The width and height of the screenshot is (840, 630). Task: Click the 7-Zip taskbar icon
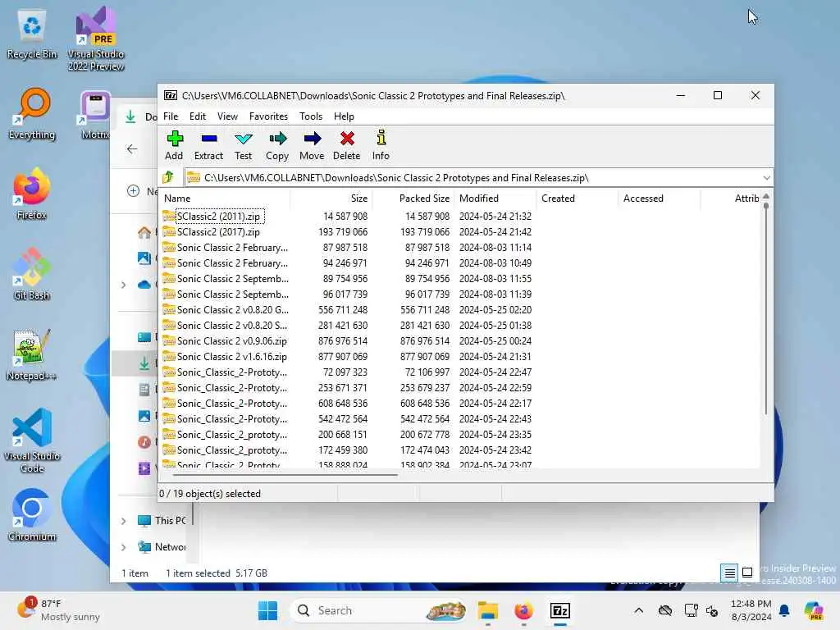click(x=559, y=610)
